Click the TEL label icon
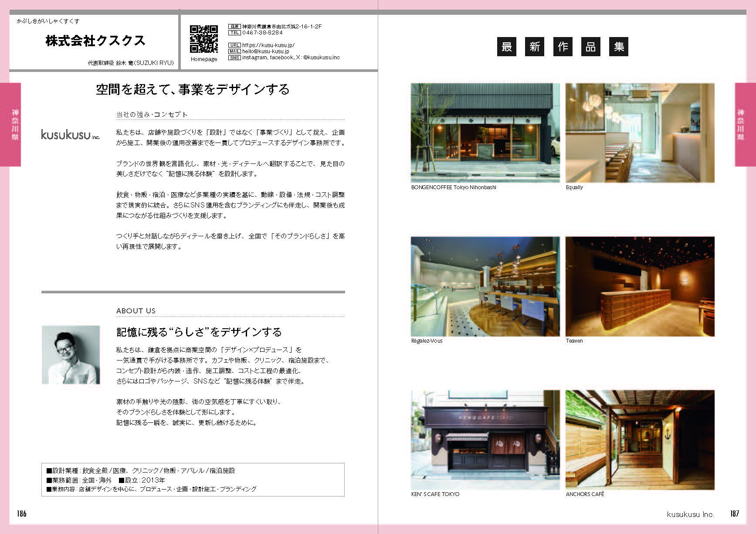The image size is (756, 534). (234, 33)
